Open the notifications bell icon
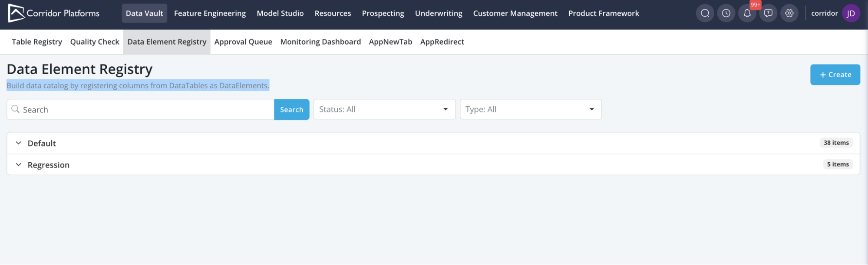Viewport: 868px width, 265px height. coord(747,13)
